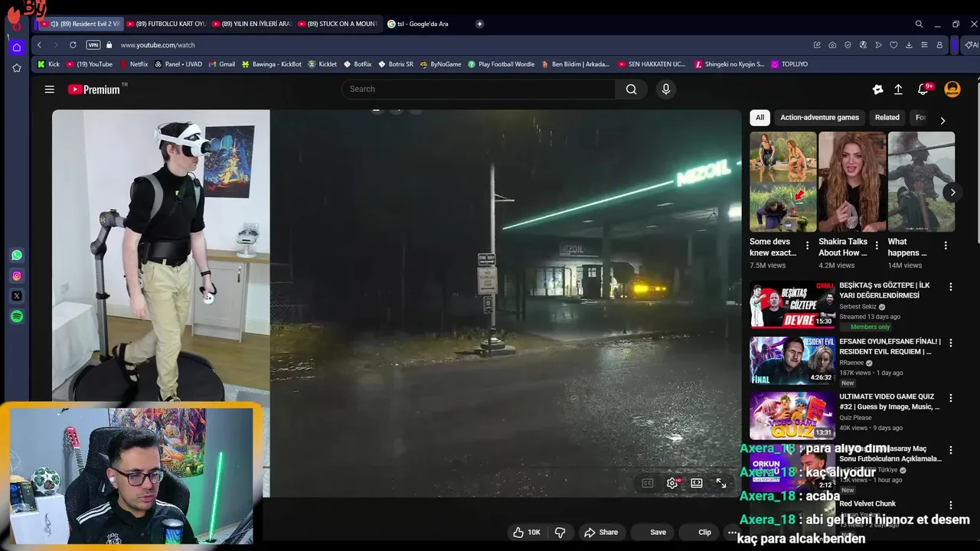Viewport: 980px width, 551px height.
Task: Enter fullscreen on the video player
Action: click(721, 483)
